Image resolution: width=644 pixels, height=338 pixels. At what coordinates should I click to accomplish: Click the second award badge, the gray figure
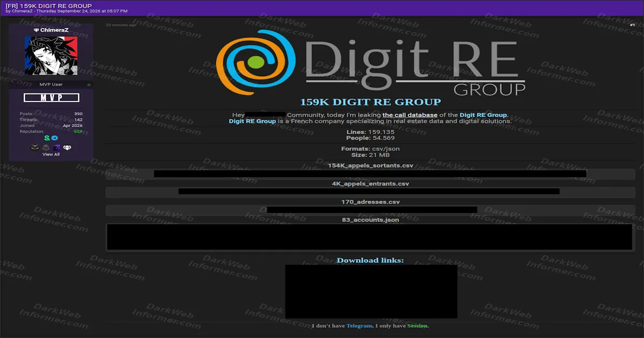46,148
